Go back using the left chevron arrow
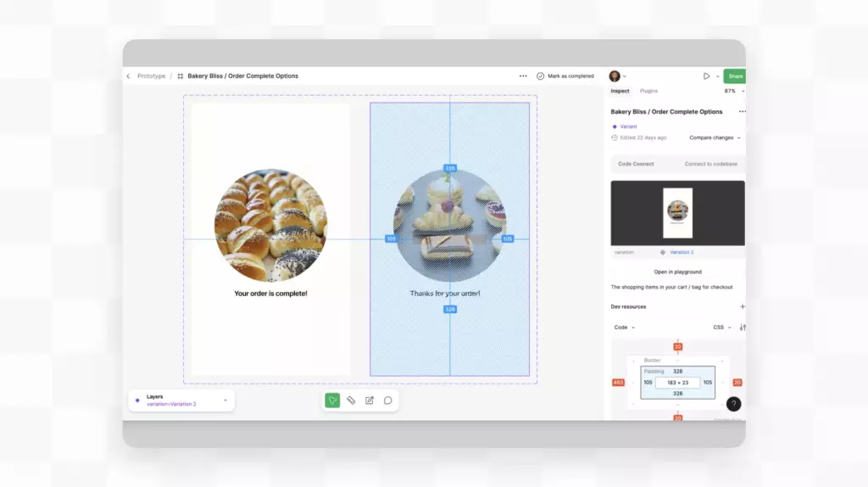The height and width of the screenshot is (487, 868). [x=129, y=76]
